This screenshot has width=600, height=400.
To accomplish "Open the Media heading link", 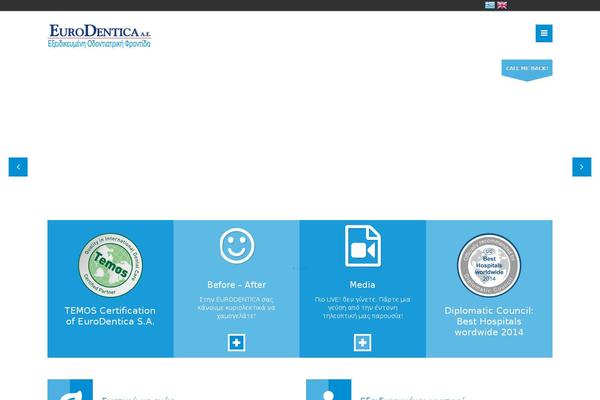I will pos(362,285).
